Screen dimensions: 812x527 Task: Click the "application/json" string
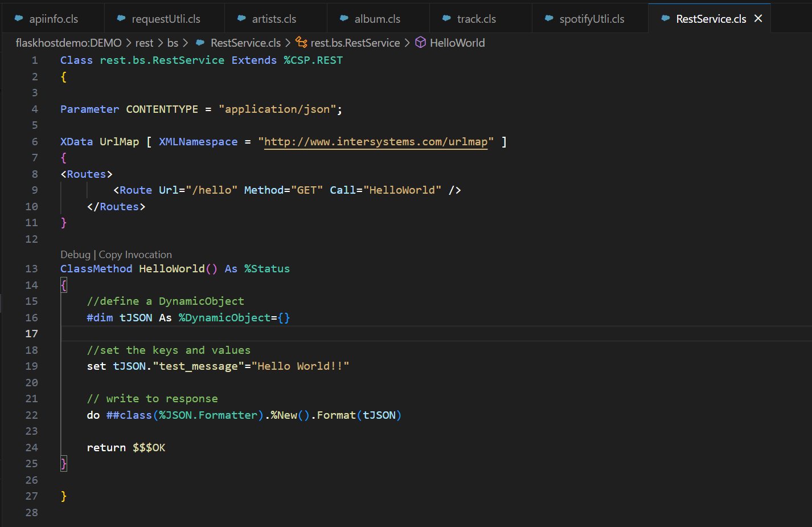click(x=277, y=109)
